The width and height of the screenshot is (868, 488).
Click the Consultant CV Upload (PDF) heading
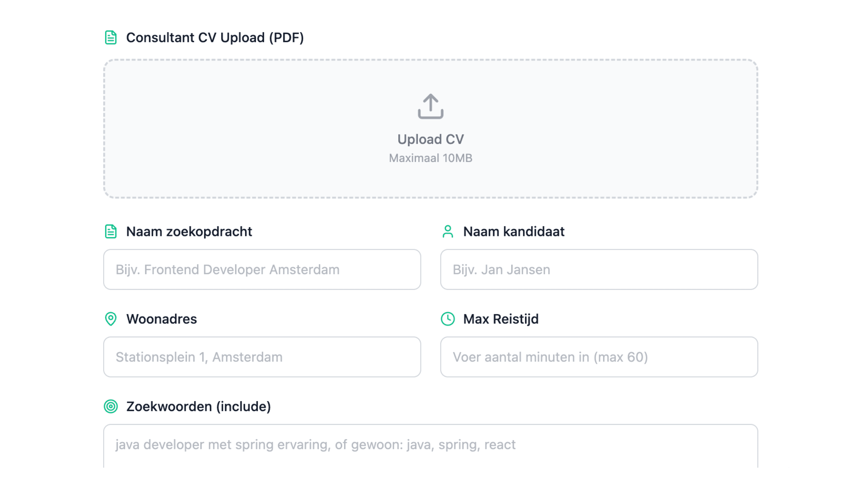(x=215, y=37)
